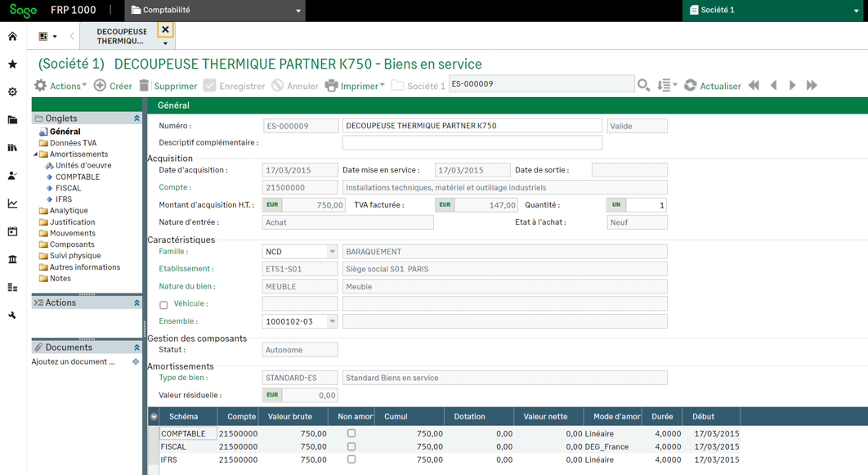Delete the asset using the Supprimer trash icon
This screenshot has height=475, width=868.
(145, 84)
